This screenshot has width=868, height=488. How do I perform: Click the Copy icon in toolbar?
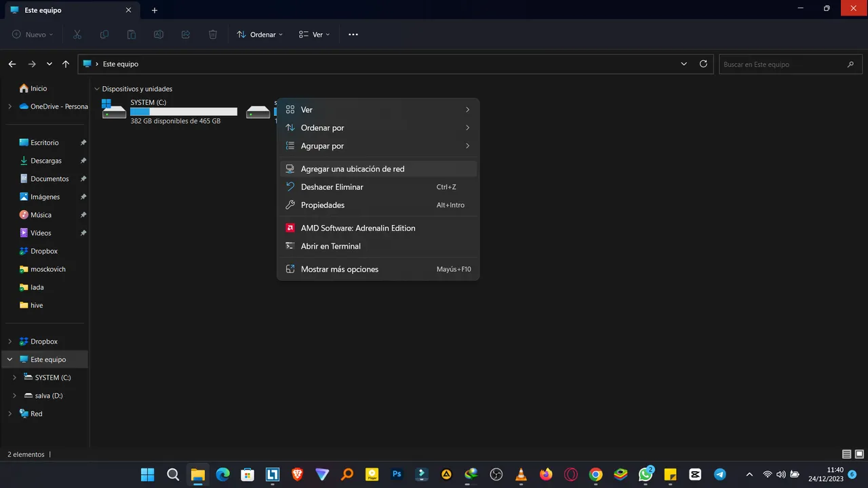(104, 35)
